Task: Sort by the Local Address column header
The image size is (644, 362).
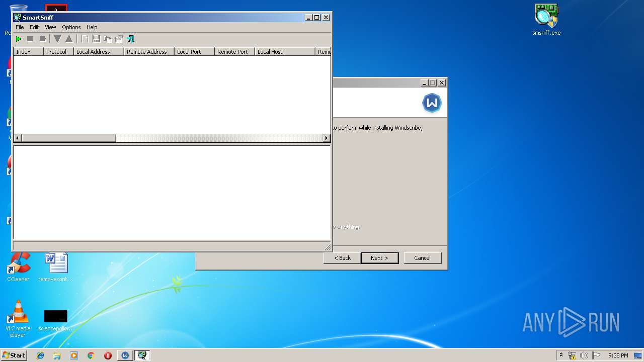Action: point(99,52)
